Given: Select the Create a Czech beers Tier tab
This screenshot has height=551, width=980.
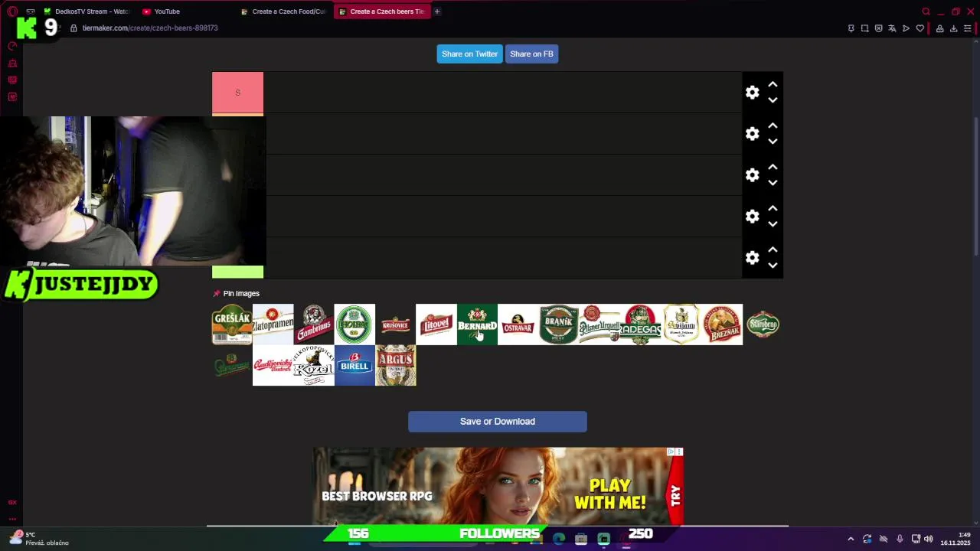Looking at the screenshot, I should click(381, 11).
